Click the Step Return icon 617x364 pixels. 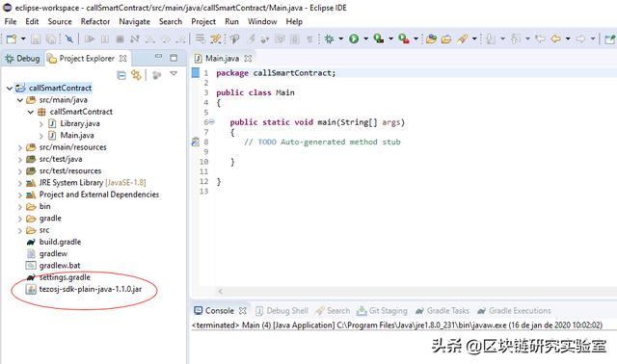180,39
